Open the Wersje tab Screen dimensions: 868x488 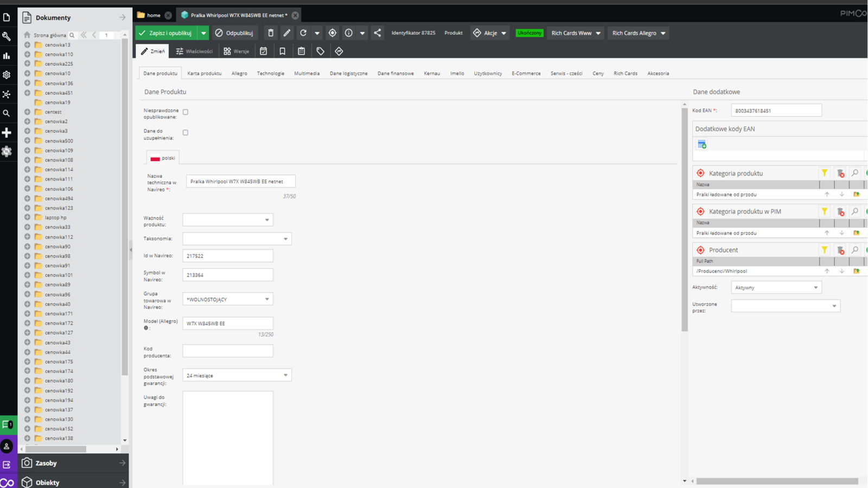pyautogui.click(x=237, y=51)
